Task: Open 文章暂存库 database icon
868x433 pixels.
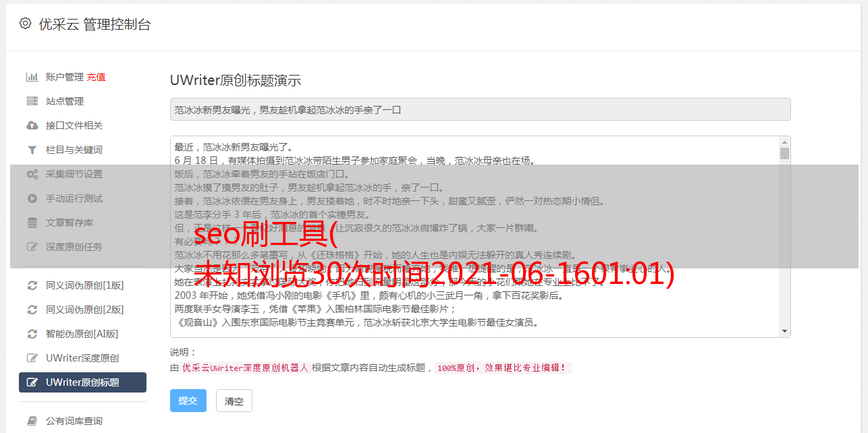Action: click(32, 223)
